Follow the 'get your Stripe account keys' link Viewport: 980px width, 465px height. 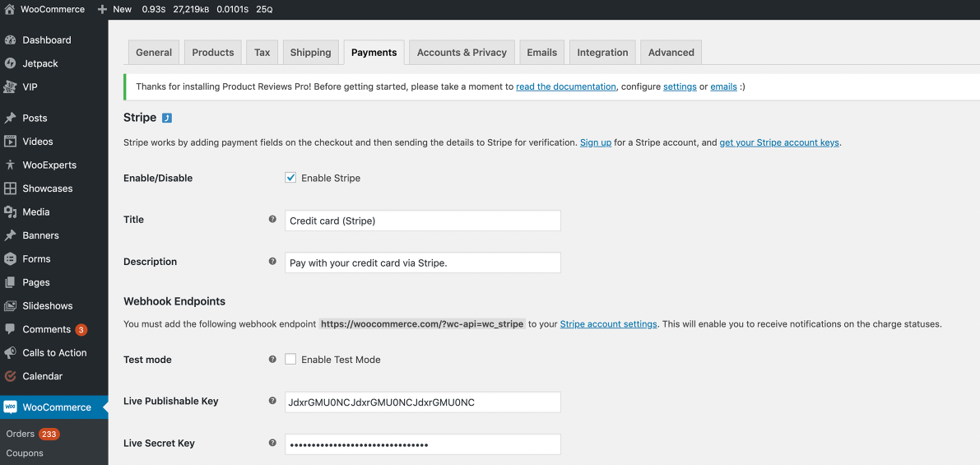(x=779, y=142)
